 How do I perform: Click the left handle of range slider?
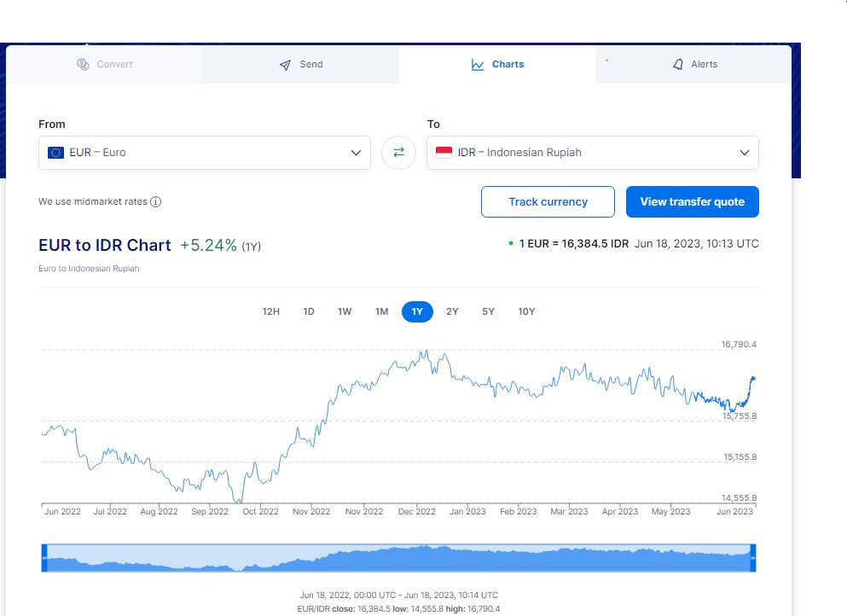(x=44, y=558)
